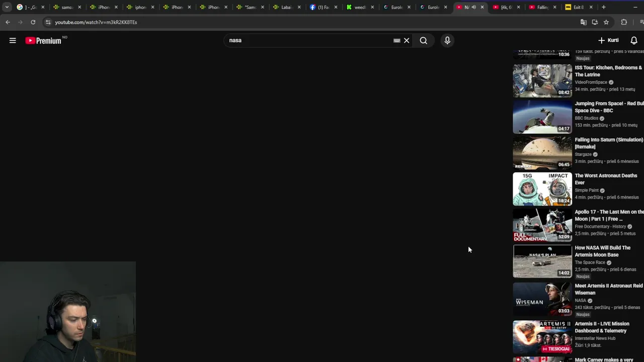Viewport: 644px width, 362px height.
Task: Play the Worst Astronaut Deaths thumbnail (18:24)
Action: tap(542, 189)
